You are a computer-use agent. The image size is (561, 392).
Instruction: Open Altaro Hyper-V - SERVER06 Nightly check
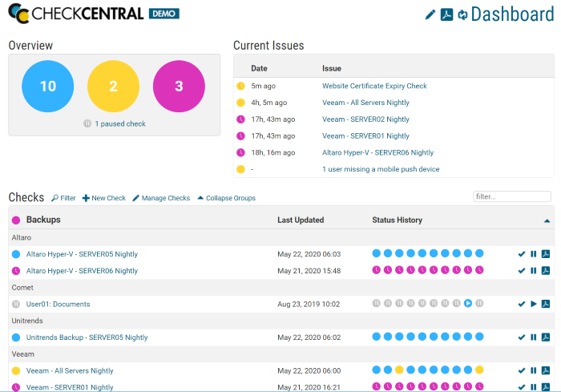click(x=82, y=271)
